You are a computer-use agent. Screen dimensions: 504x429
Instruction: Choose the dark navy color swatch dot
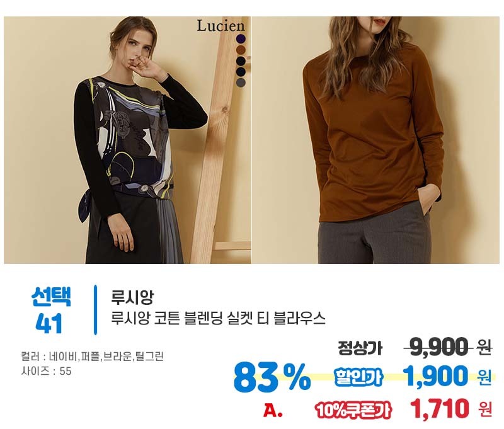click(x=241, y=72)
